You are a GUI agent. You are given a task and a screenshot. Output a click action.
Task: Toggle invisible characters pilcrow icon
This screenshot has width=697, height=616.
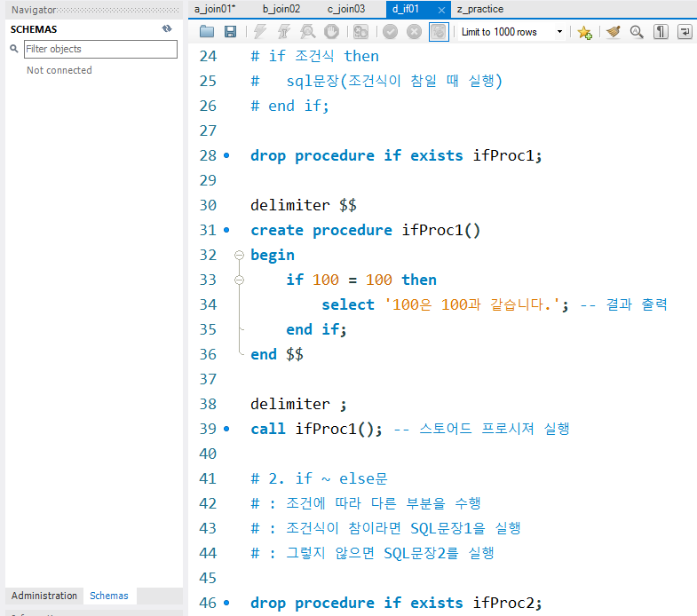click(x=661, y=32)
